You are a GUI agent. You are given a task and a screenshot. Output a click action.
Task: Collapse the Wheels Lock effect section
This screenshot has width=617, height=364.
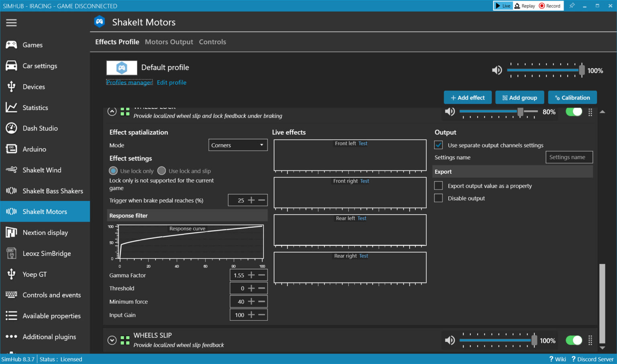[x=112, y=112]
